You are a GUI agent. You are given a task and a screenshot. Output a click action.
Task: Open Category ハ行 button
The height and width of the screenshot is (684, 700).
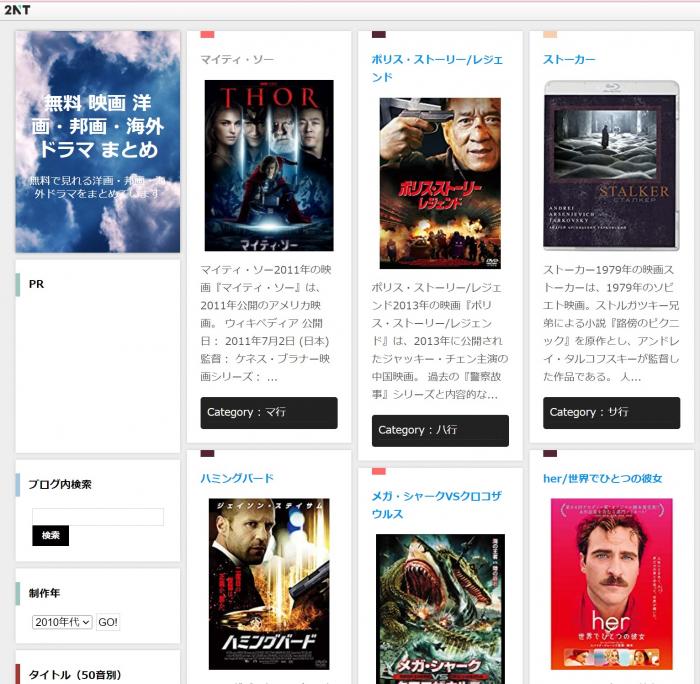(440, 430)
